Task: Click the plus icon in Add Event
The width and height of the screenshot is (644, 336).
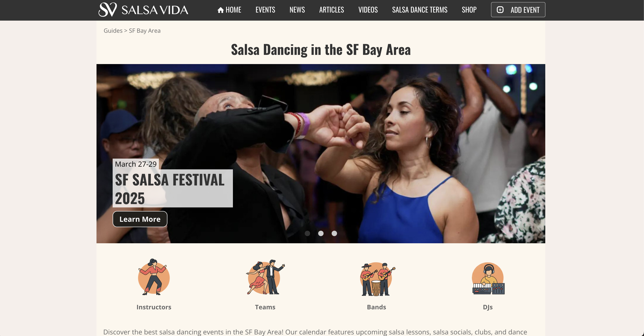Action: (500, 10)
